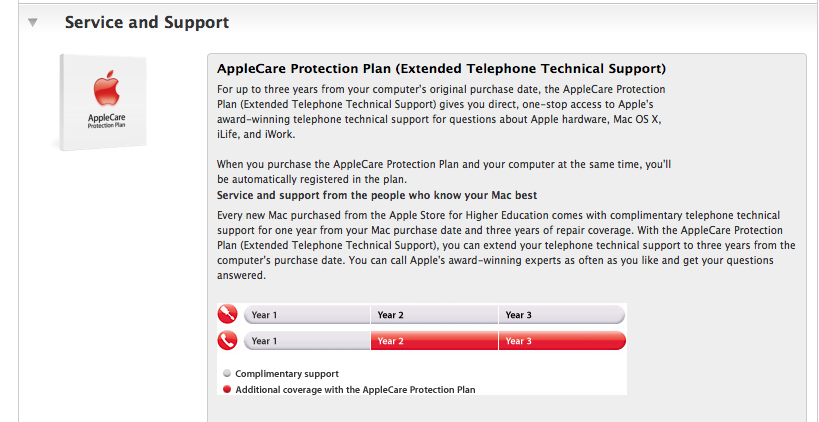Click 'Service and support from the people' subheading
This screenshot has width=819, height=422.
[x=377, y=196]
